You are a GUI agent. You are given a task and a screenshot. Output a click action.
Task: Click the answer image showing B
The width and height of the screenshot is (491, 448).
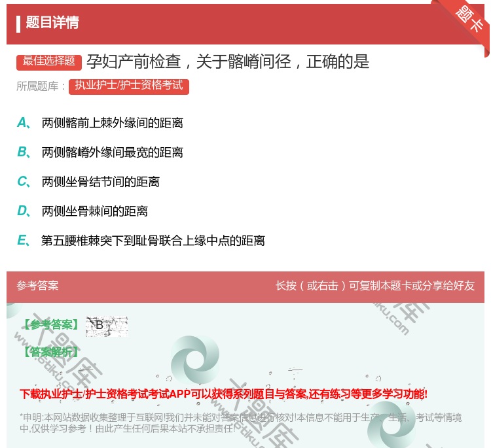click(x=107, y=326)
